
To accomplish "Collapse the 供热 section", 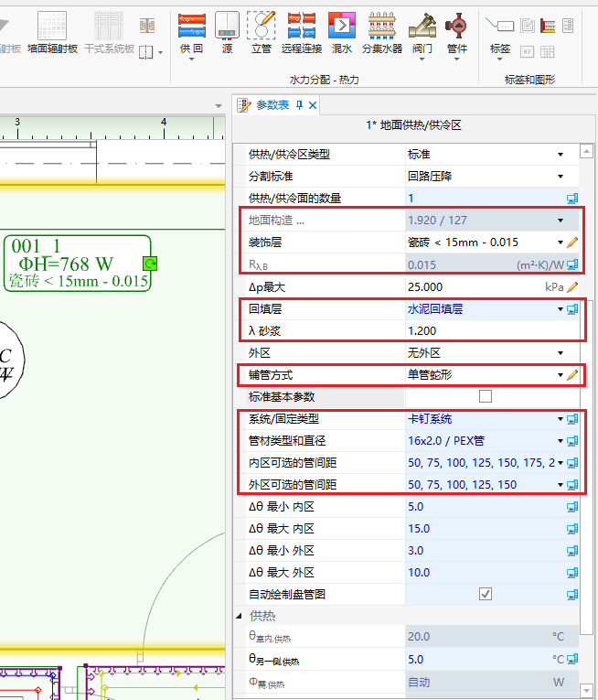I will pyautogui.click(x=240, y=617).
